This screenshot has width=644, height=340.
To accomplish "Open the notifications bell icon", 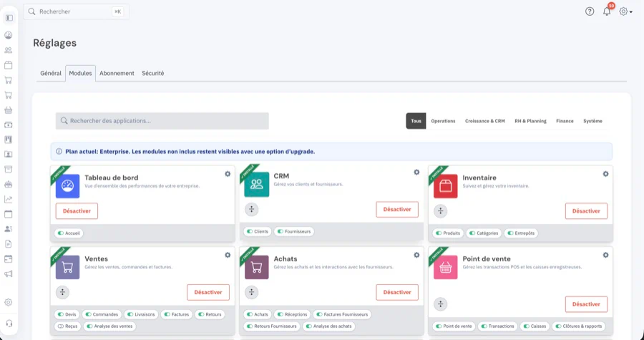I will pos(607,11).
